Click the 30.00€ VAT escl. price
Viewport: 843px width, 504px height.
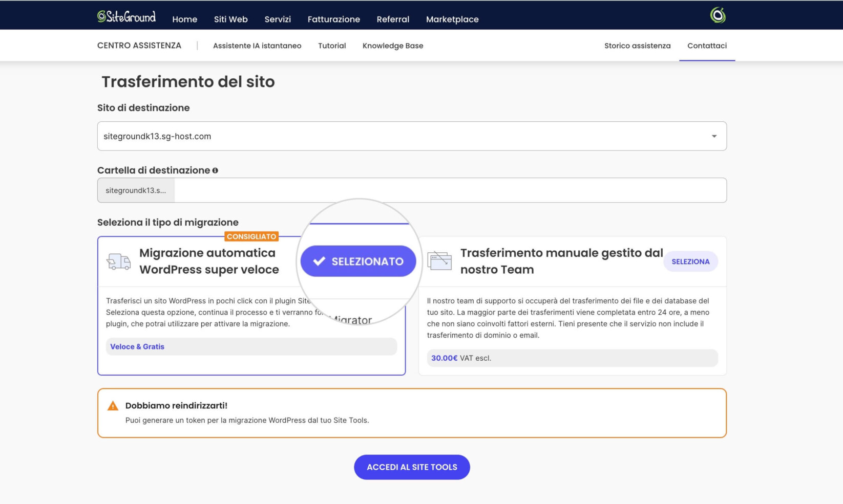461,358
